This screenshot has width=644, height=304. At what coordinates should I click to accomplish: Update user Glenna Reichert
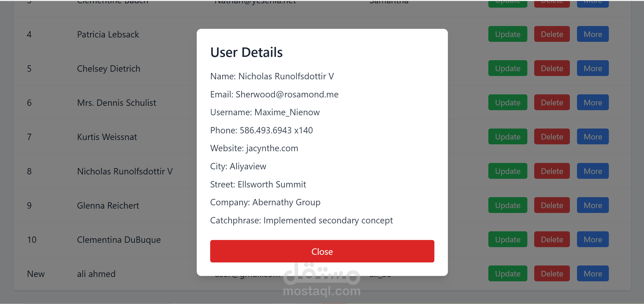507,205
